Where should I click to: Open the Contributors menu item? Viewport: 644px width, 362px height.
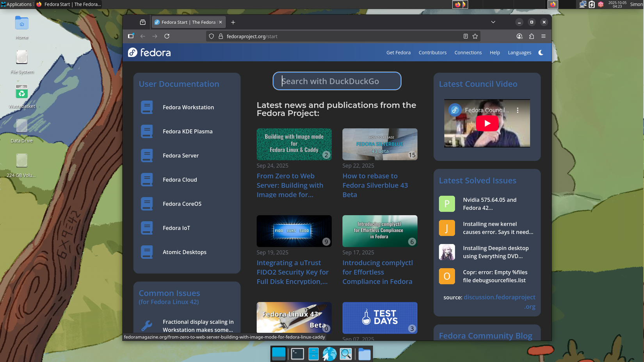[x=432, y=52]
